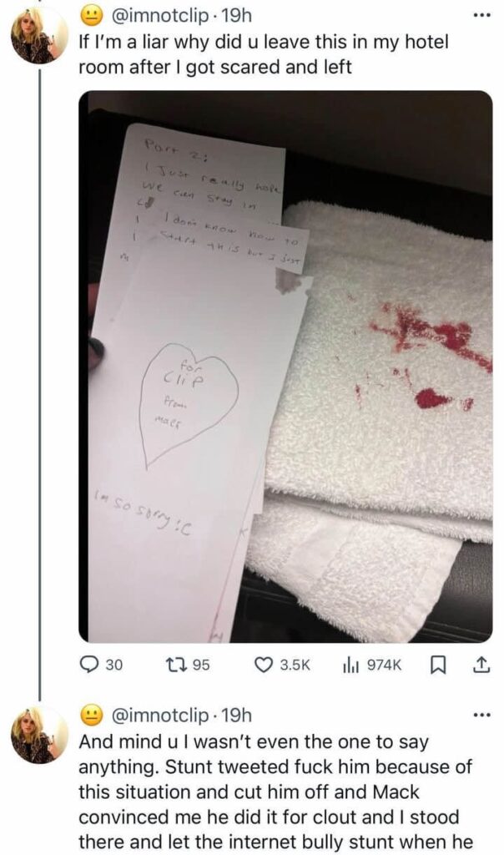Open the 19h timestamp on the second tweet
This screenshot has height=855, width=504.
click(234, 716)
